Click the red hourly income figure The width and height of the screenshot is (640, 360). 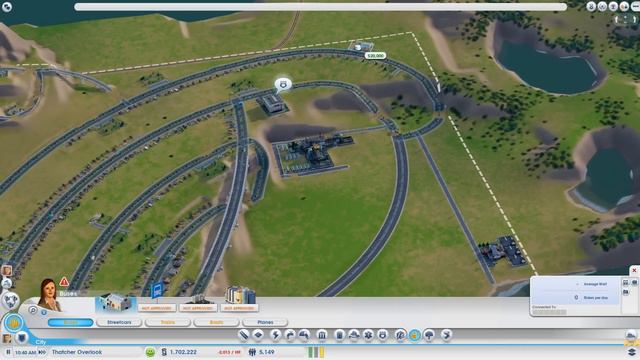tap(229, 352)
